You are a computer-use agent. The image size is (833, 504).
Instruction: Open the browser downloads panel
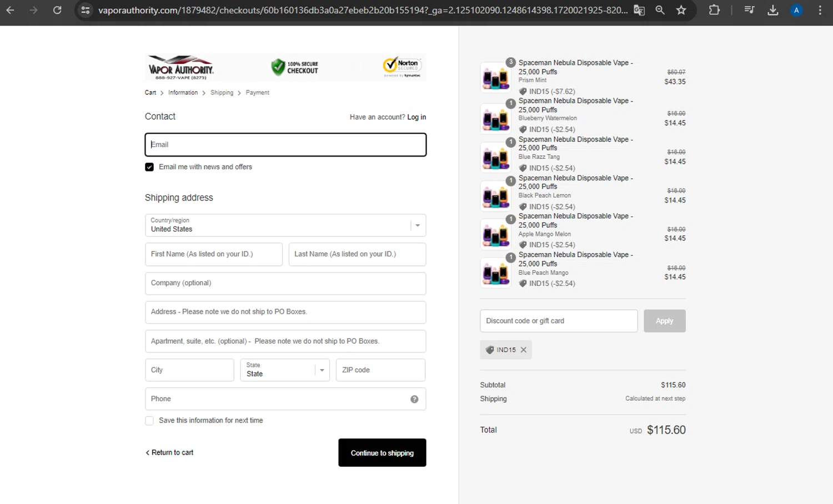[x=772, y=10]
